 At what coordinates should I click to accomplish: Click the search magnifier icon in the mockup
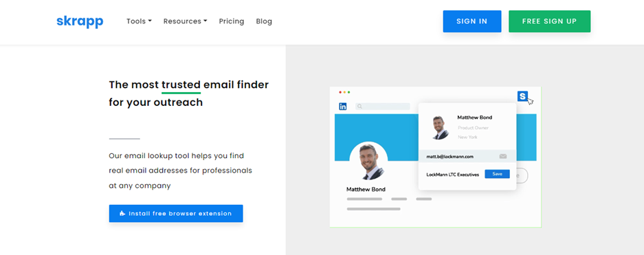(x=359, y=107)
